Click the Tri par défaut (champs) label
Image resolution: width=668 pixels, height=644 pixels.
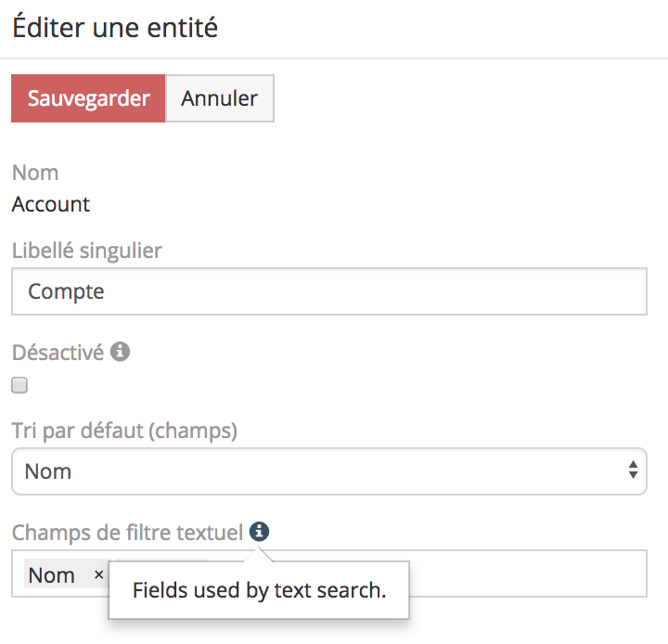(124, 431)
